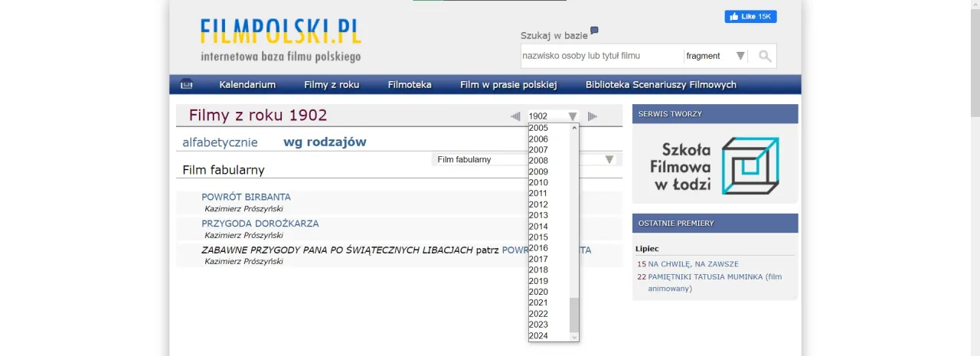
Task: Open the Film fabularny type dropdown
Action: click(x=525, y=159)
